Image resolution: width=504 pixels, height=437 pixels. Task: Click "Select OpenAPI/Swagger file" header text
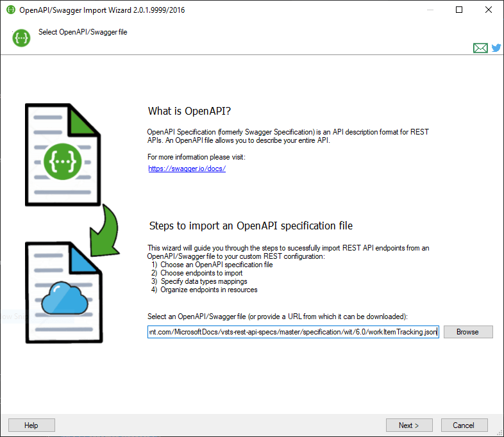point(83,32)
